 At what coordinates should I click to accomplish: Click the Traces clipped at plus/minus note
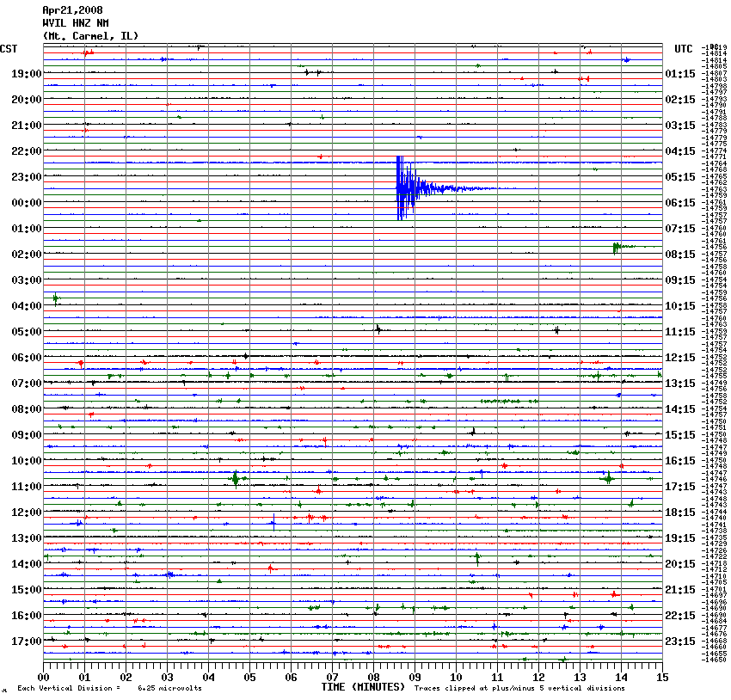[519, 688]
